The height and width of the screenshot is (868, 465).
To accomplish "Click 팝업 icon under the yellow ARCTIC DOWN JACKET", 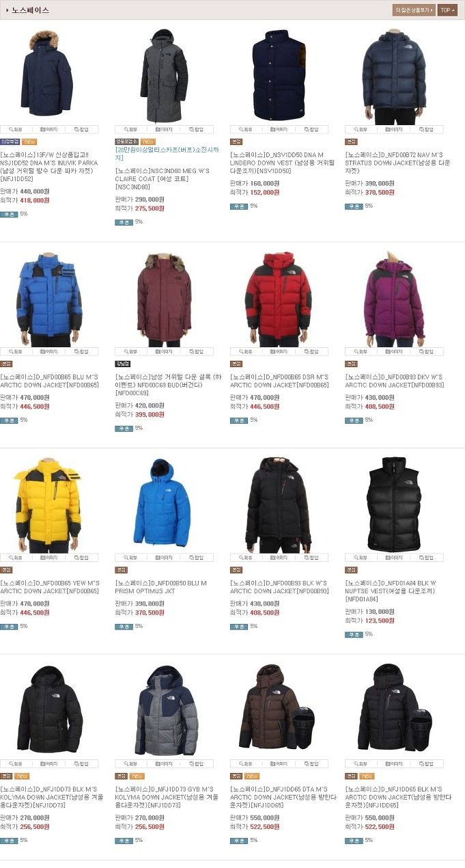I will (x=82, y=558).
